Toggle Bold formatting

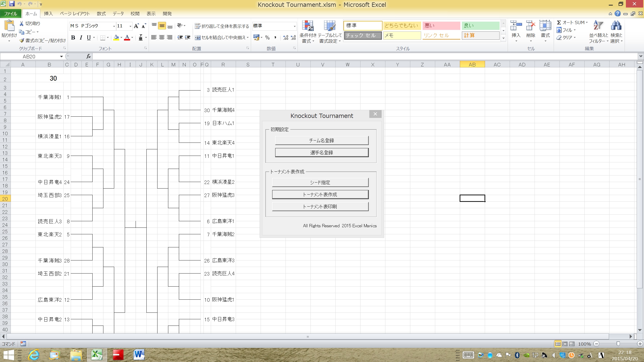click(x=73, y=38)
